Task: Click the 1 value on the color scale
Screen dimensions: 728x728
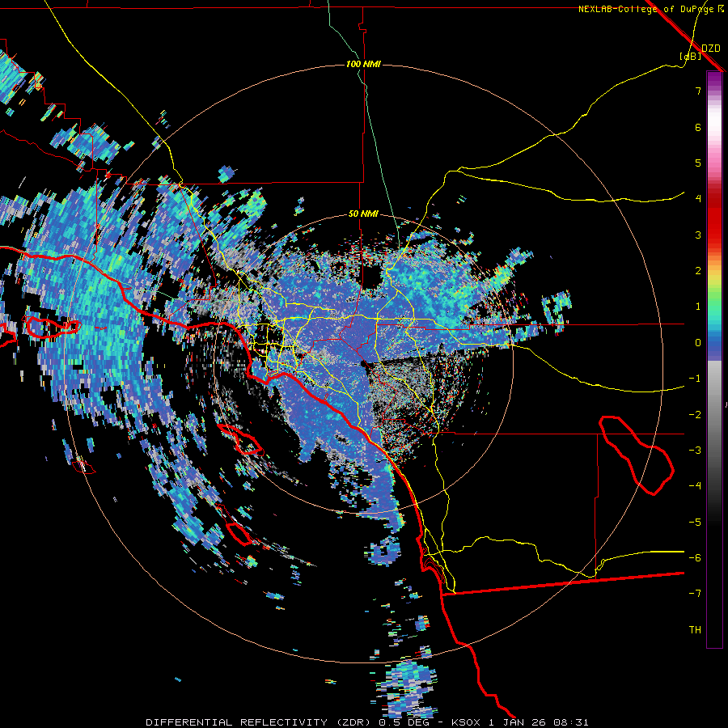Action: click(x=698, y=307)
